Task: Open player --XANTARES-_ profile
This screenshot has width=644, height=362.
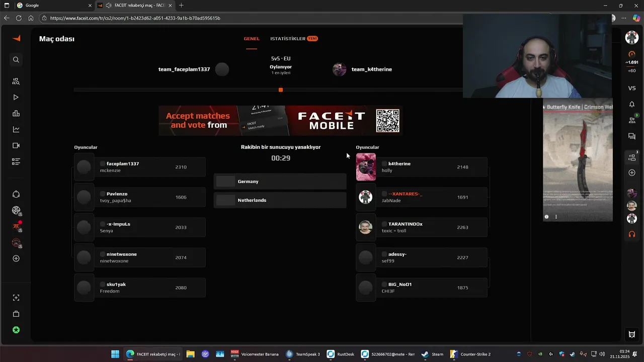Action: coord(422,197)
